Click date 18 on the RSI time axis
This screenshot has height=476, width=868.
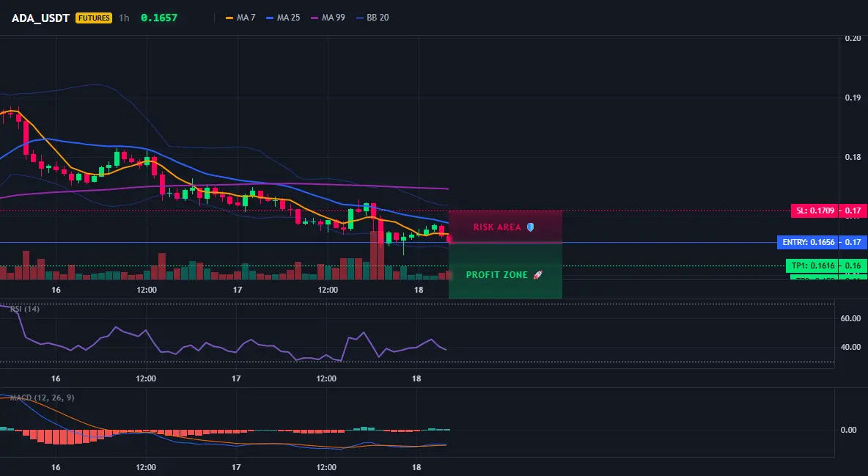[417, 378]
